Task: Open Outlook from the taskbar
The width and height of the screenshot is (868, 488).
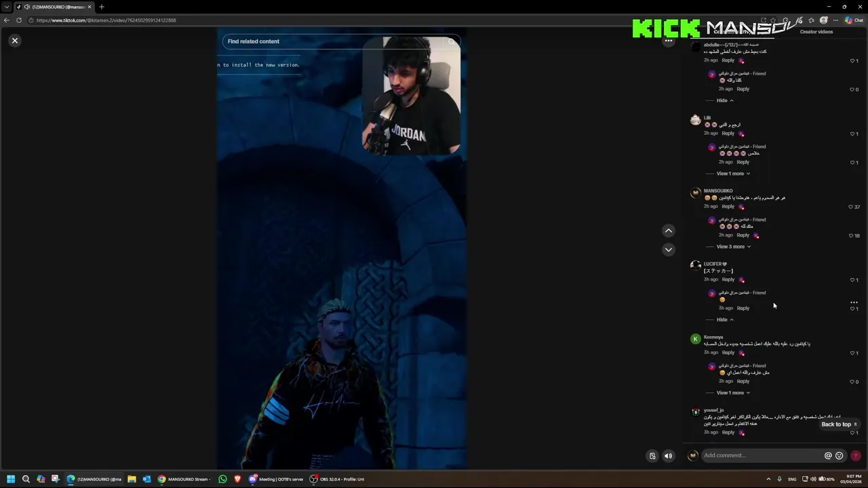Action: click(146, 479)
